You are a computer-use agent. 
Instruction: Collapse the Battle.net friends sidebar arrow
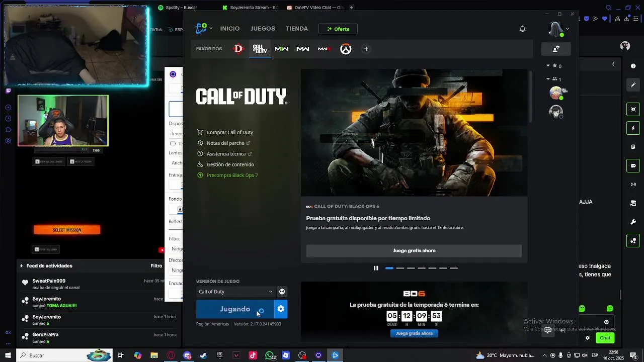coord(563,330)
